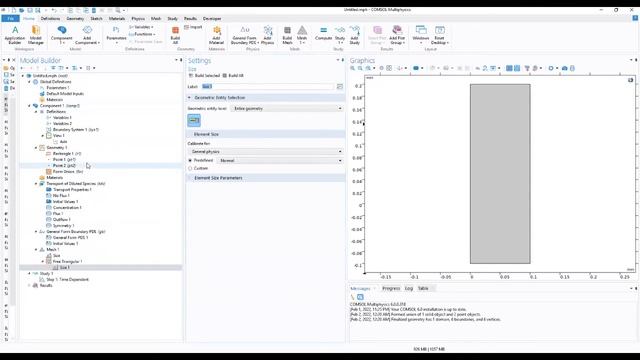Switch to the Mesh ribbon tab
Screen dimensions: 640x360
(x=156, y=18)
